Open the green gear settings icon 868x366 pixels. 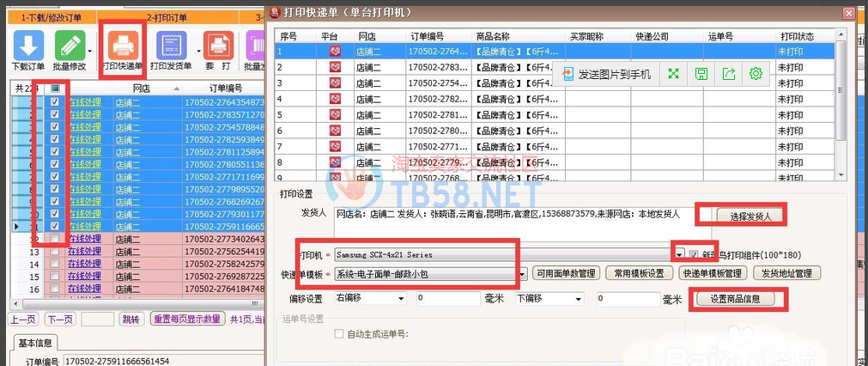[x=756, y=74]
